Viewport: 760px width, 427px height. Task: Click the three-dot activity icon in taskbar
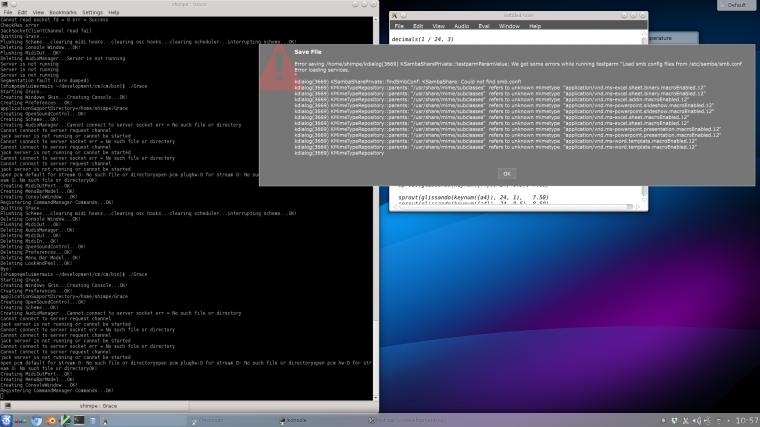pos(20,421)
